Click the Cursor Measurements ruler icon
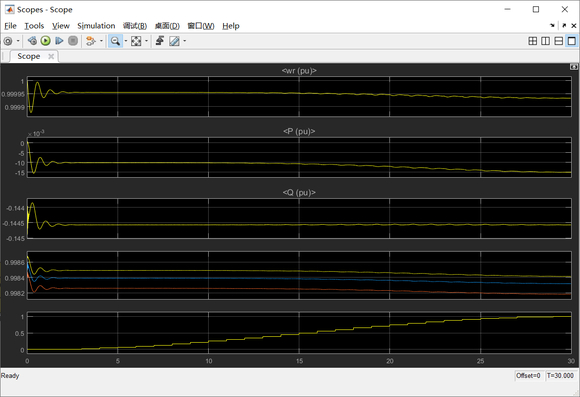 (174, 41)
